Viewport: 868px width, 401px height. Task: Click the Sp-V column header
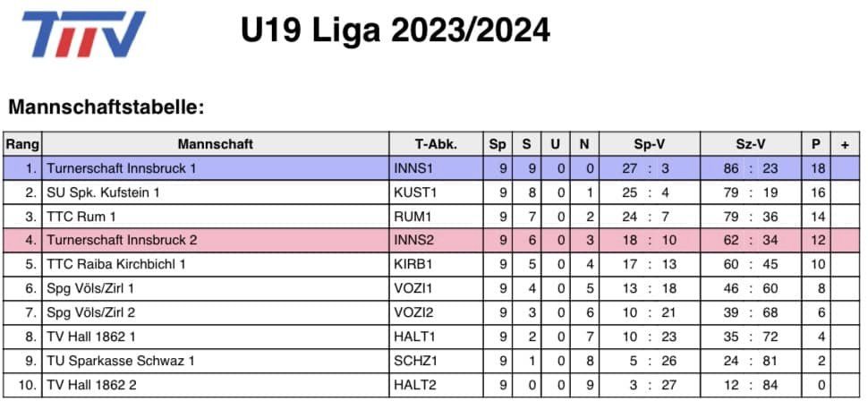[x=650, y=145]
